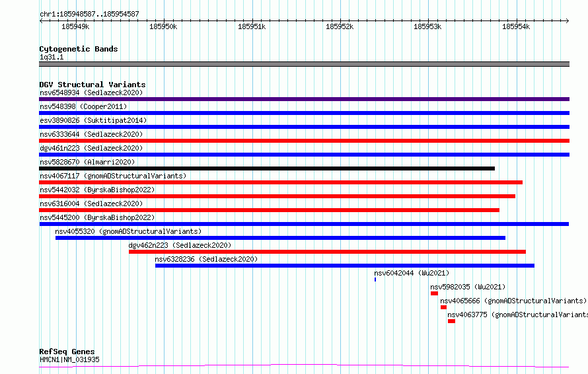588x374 pixels.
Task: Click the DGV Structural Variants heading
Action: pos(92,85)
